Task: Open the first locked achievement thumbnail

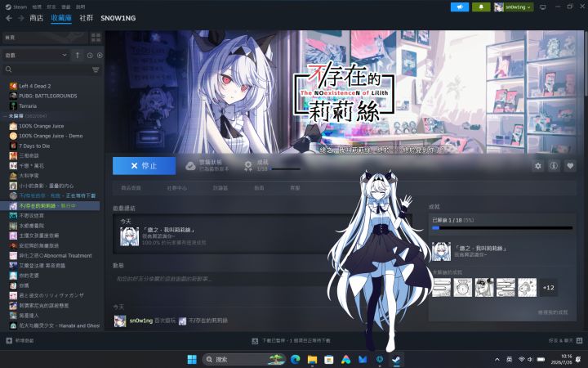Action: click(x=441, y=288)
